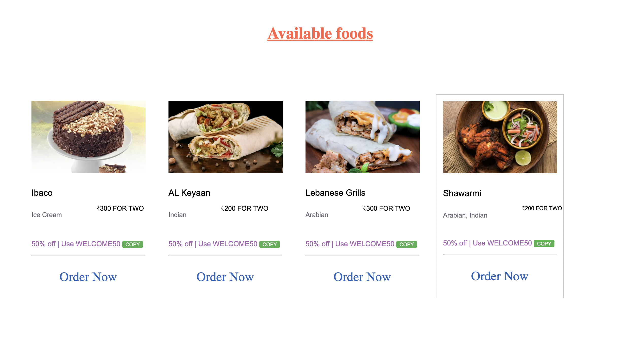Click the WELCOME50 offer text under Ibaco
Viewport: 644px width, 363px height.
(x=76, y=244)
